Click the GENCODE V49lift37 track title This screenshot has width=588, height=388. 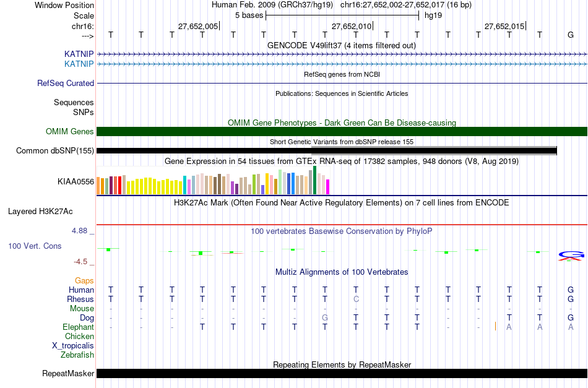pos(342,45)
